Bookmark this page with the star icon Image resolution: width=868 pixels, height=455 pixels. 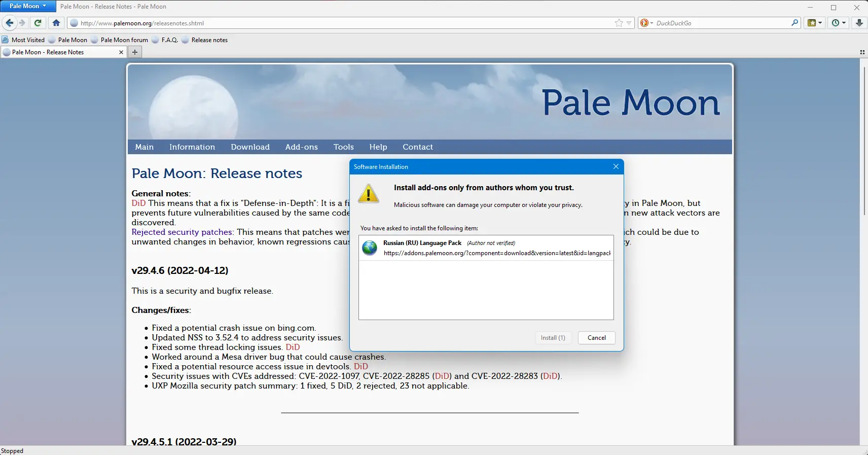coord(619,23)
